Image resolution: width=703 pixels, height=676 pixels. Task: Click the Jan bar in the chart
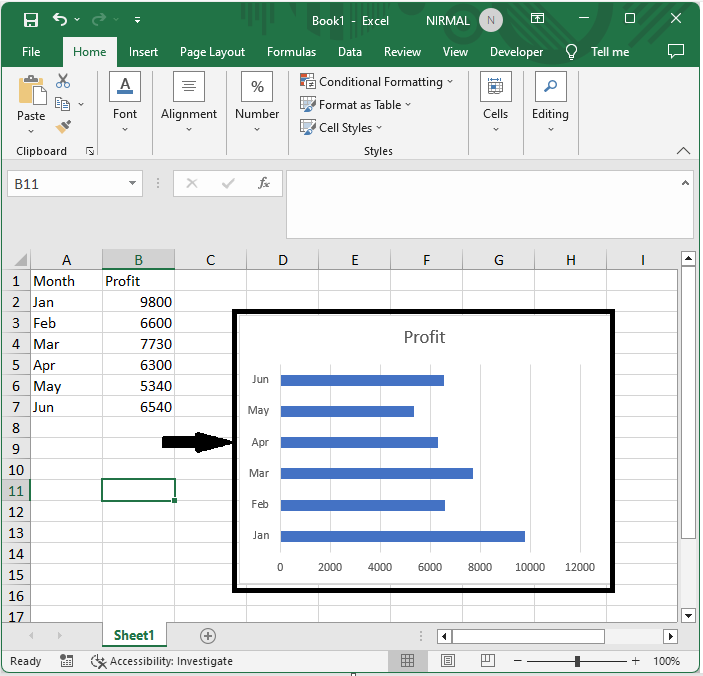tap(403, 536)
